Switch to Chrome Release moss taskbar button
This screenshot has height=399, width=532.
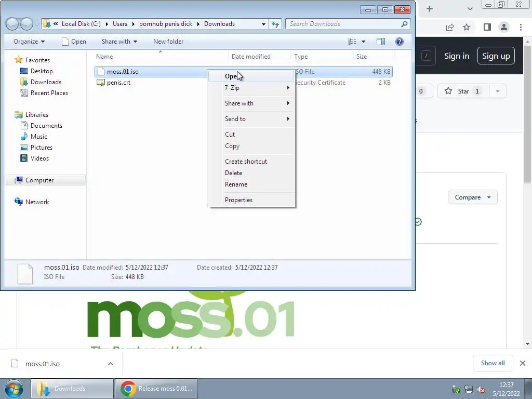pyautogui.click(x=156, y=389)
